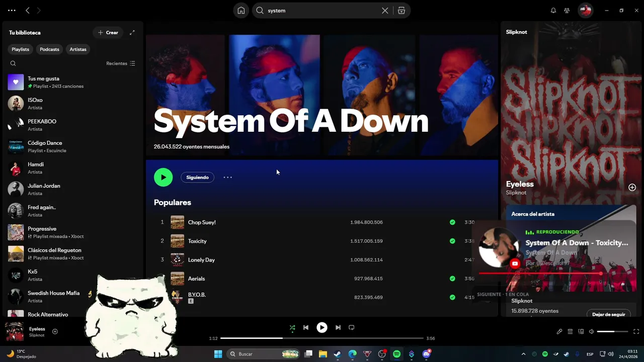Open the artist's more options three-dot menu
644x362 pixels.
[x=227, y=177]
